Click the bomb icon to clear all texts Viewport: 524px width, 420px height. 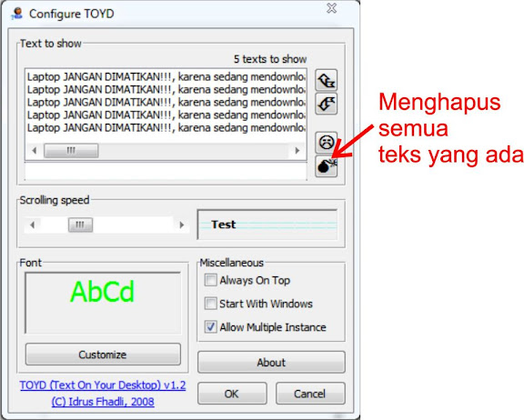pyautogui.click(x=327, y=166)
